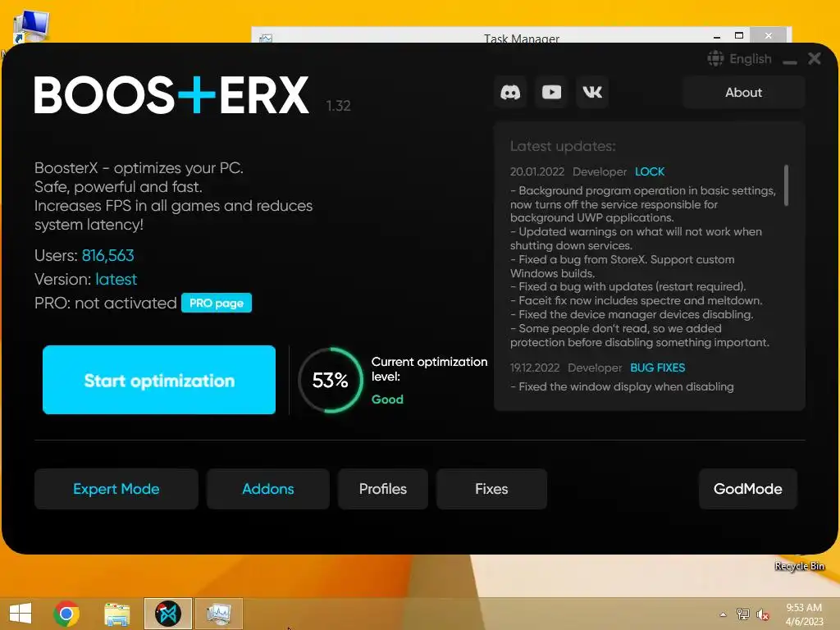Open the Discord link icon
This screenshot has width=840, height=630.
pos(510,93)
